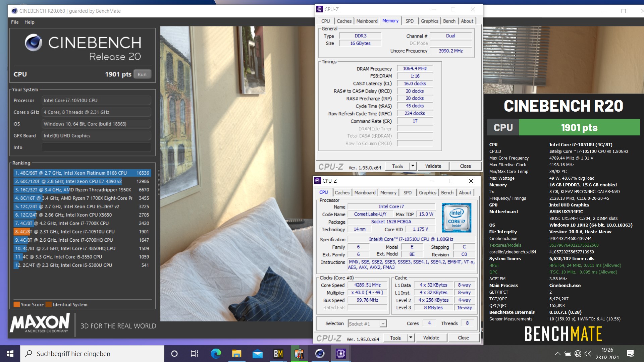Open battery status tray icon
644x362 pixels.
pos(568,354)
